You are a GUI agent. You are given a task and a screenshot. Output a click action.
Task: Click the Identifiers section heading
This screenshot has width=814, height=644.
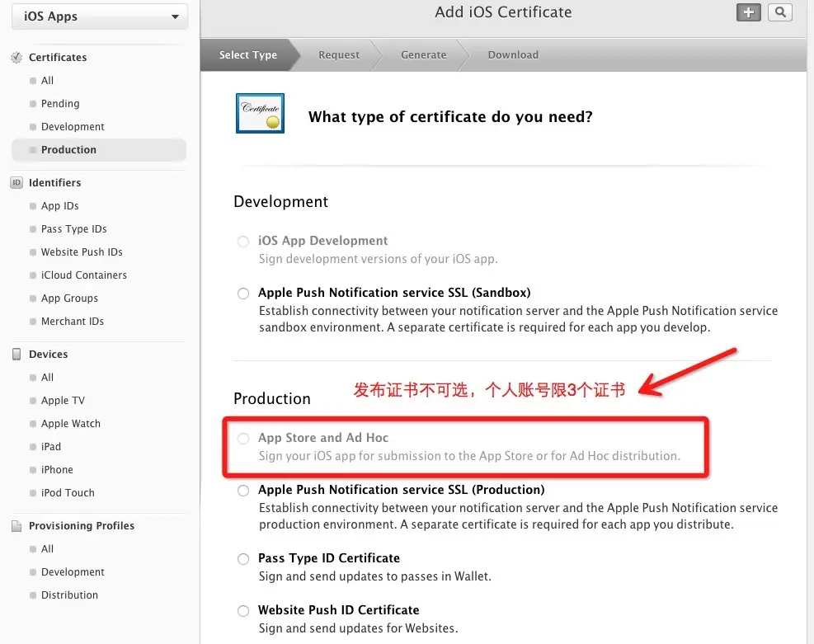55,183
